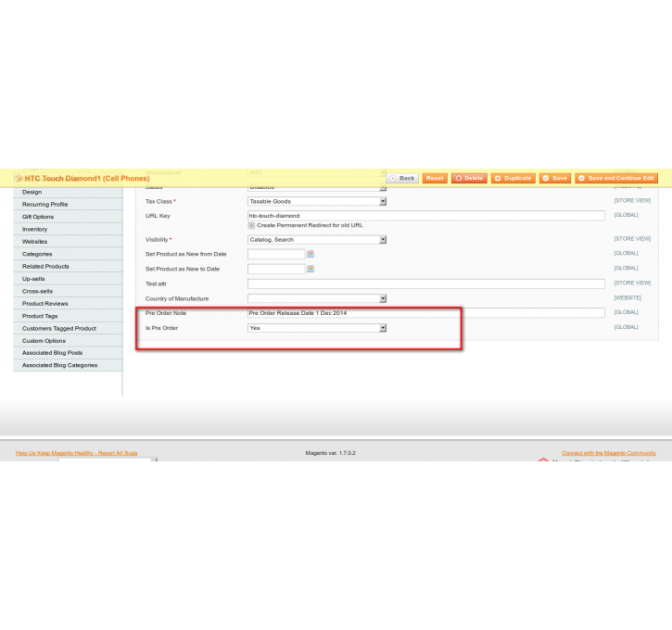Screen dimensions: 672x630
Task: Click the product box icon beside HTC Touch Diamond1
Action: coord(18,178)
